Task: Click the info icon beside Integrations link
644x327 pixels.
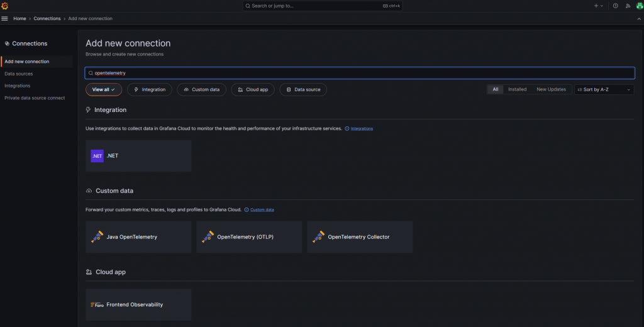Action: point(347,128)
